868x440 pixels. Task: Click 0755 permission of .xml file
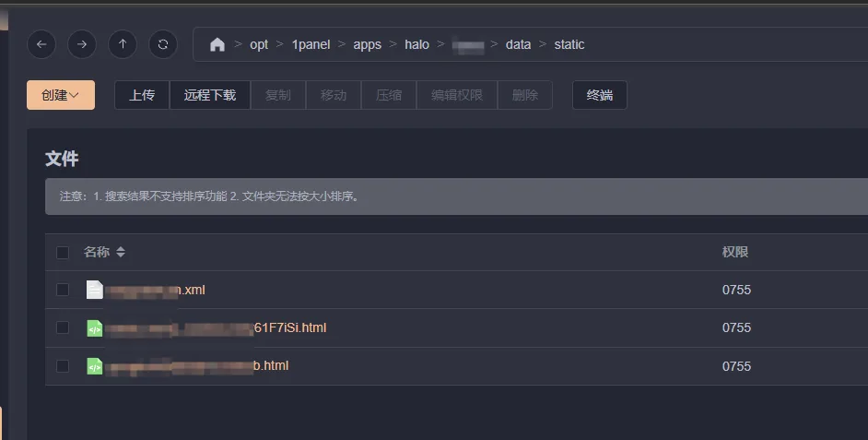pos(736,290)
